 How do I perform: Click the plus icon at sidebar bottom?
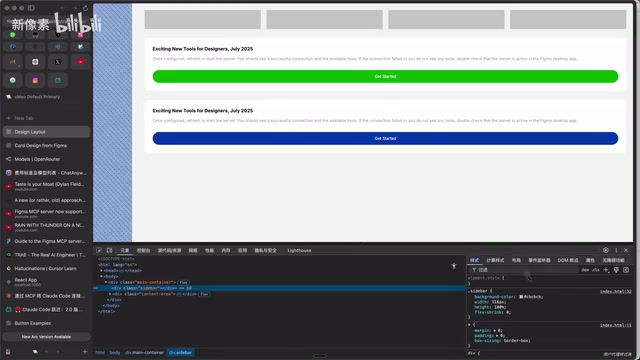click(85, 351)
